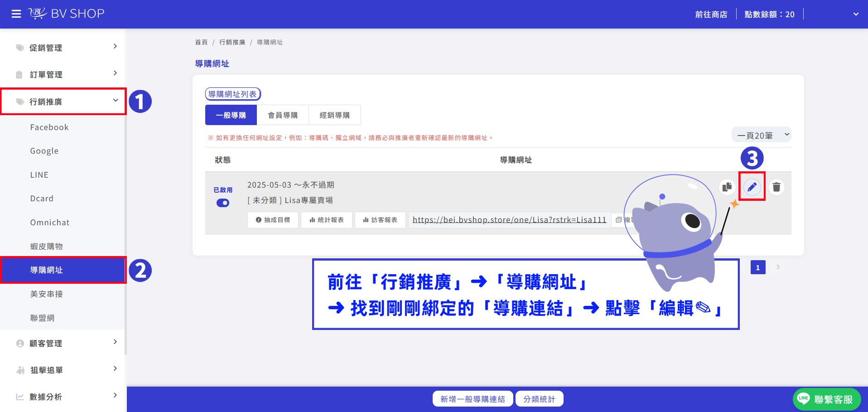Expand the 狙擊追單 chevron
Viewport: 868px width, 412px height.
115,368
